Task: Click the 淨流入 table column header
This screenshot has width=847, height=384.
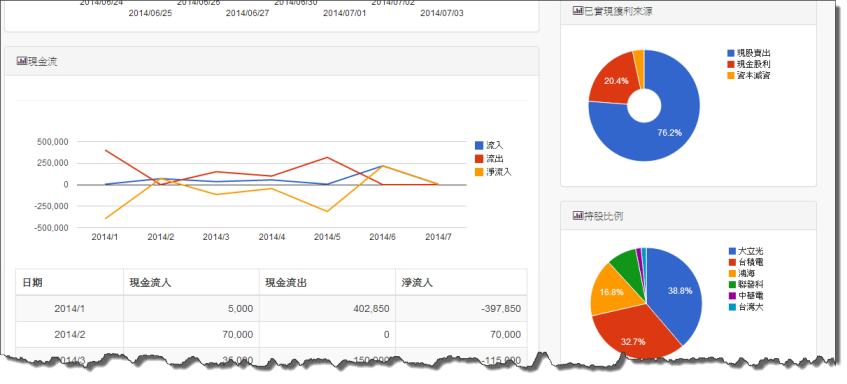Action: [461, 282]
